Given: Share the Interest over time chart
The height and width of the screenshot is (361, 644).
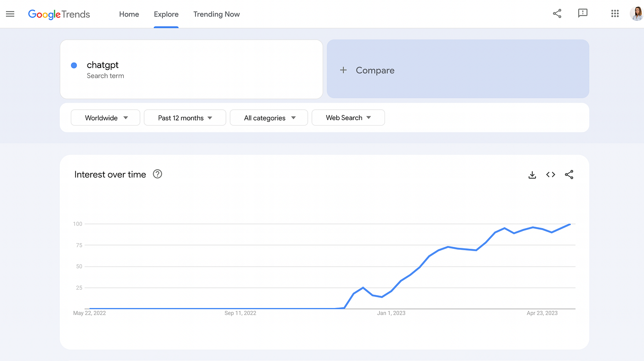Looking at the screenshot, I should tap(569, 175).
